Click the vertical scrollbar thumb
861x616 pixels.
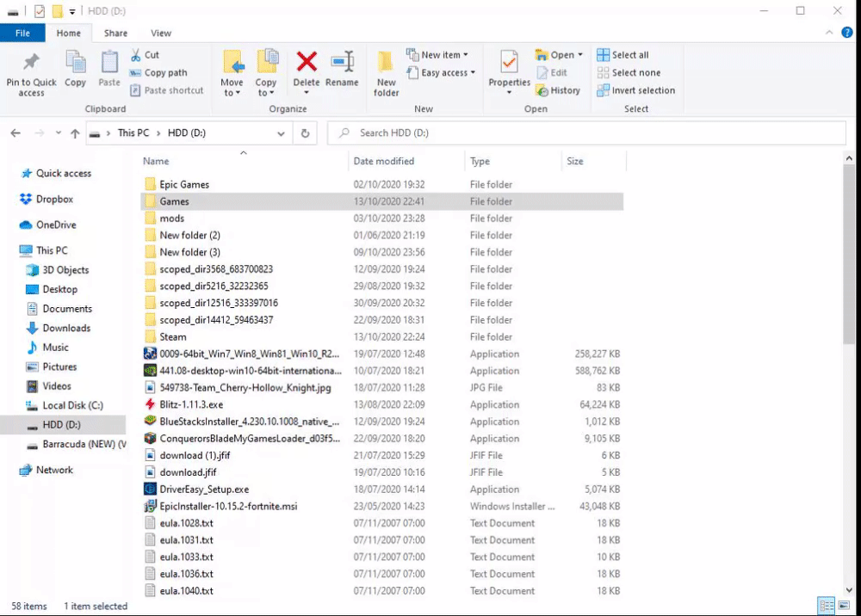(849, 255)
